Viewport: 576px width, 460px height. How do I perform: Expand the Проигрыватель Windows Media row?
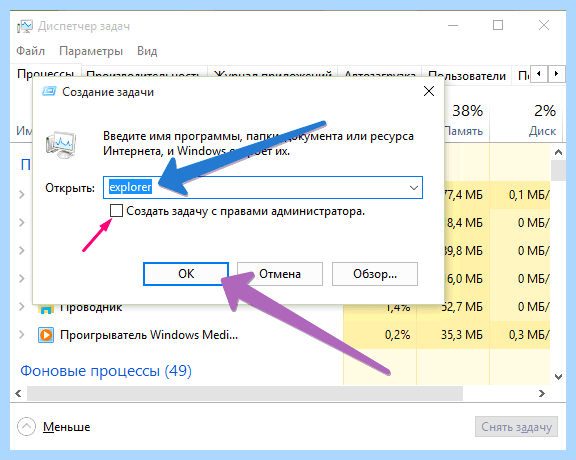22,335
